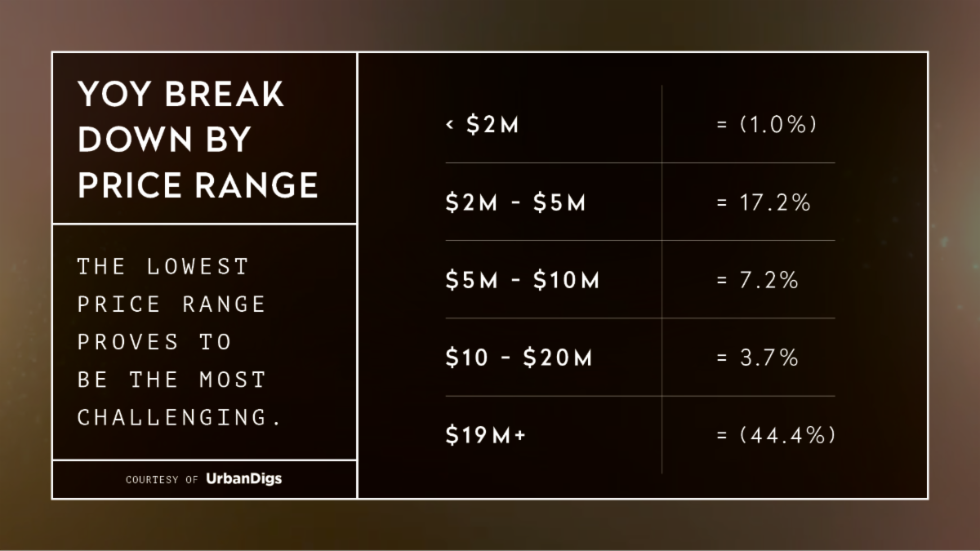Select "THE LOWEST" caption line
Screen dimensions: 980x551
point(163,266)
